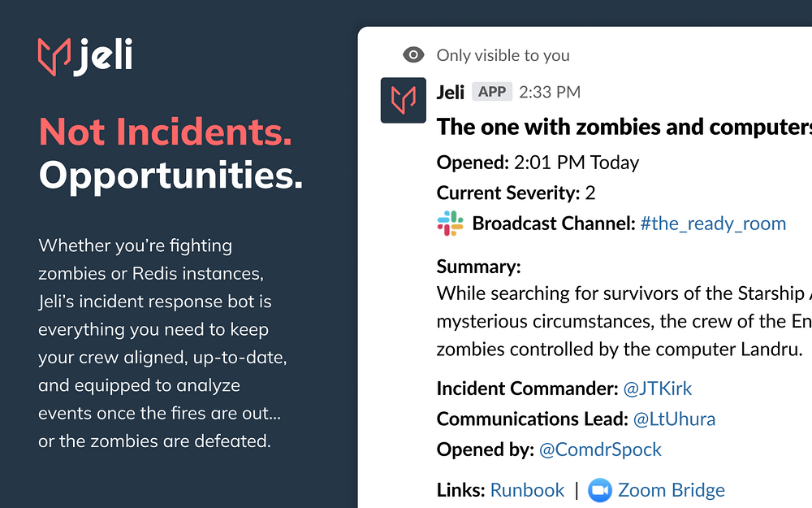Click the Jeli logo at top left

tap(85, 57)
